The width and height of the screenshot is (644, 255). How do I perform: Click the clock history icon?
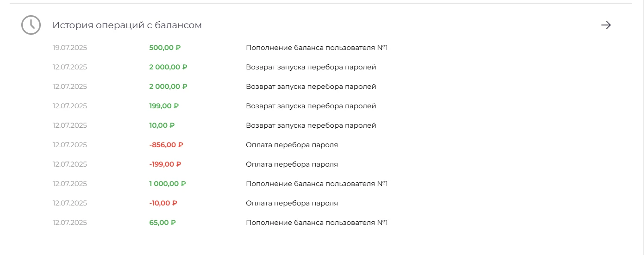tap(31, 25)
